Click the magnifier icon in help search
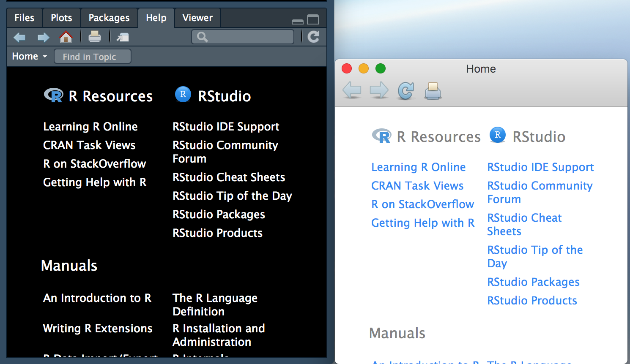This screenshot has height=364, width=630. 203,37
